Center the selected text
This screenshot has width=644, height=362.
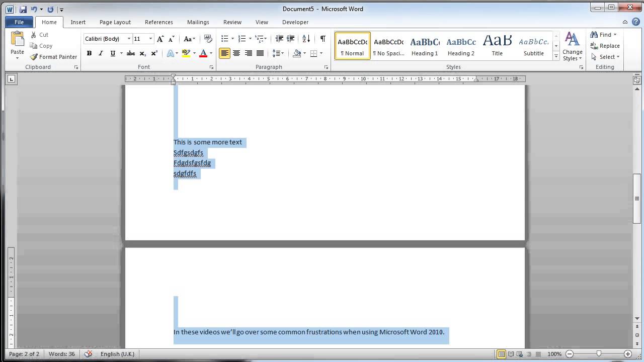click(x=236, y=53)
